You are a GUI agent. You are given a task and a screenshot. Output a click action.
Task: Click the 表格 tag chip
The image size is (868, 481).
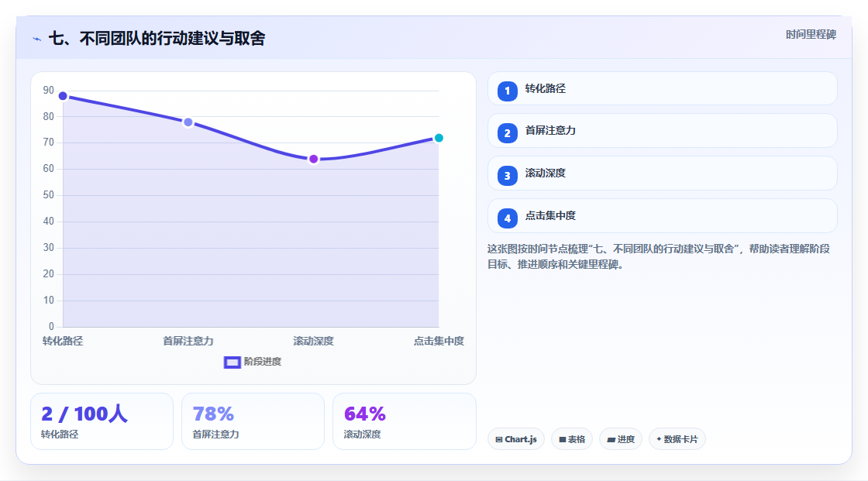pyautogui.click(x=572, y=439)
